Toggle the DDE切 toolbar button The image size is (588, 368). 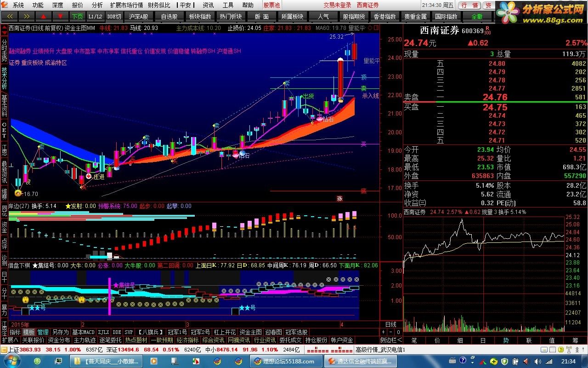114,16
